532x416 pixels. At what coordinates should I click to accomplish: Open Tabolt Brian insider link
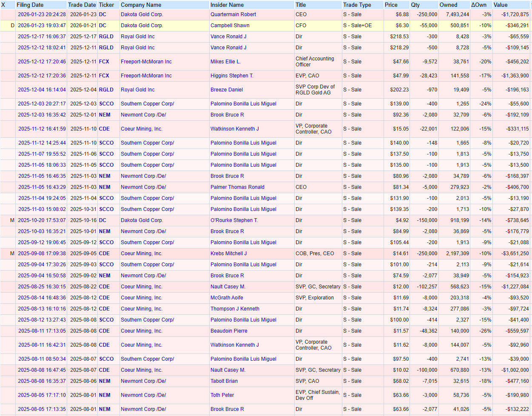point(224,381)
